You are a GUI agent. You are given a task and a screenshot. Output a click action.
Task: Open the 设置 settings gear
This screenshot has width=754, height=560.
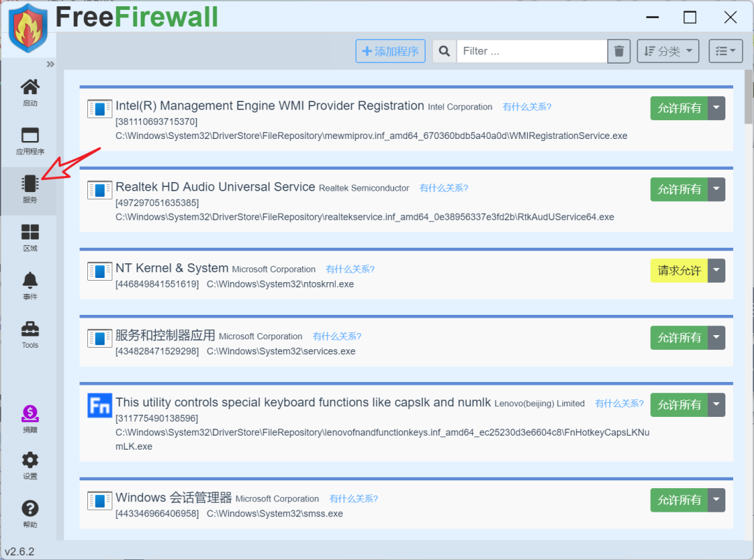29,465
